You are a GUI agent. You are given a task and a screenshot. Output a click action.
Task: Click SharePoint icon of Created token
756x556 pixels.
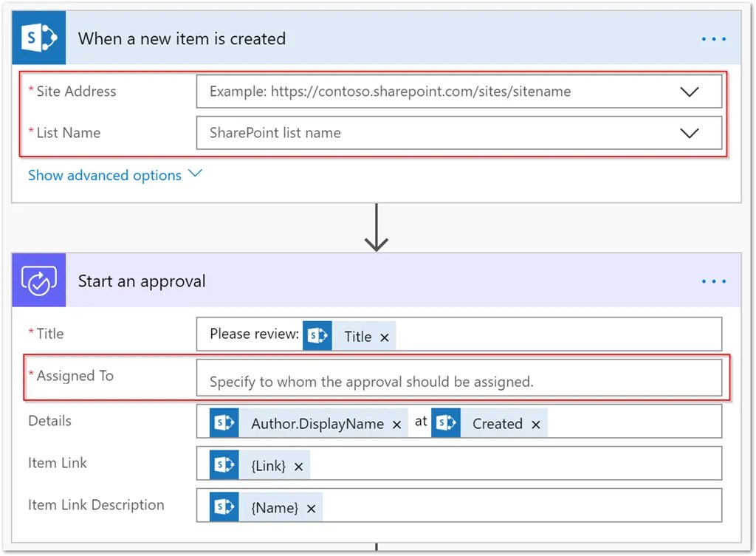coord(446,423)
